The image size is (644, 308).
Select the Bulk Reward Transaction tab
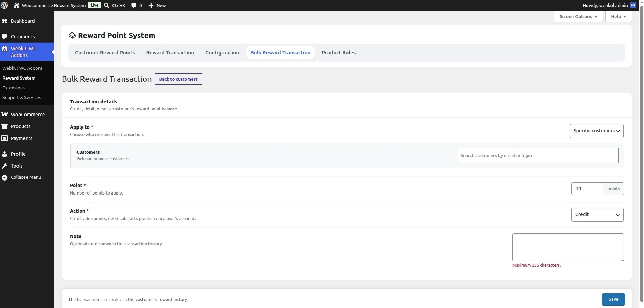[x=280, y=53]
